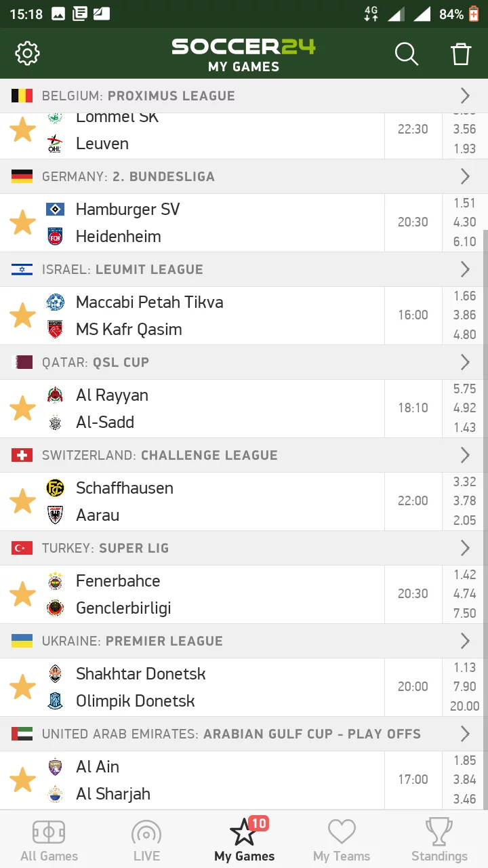488x868 pixels.
Task: Click the vertical scrollbar on right edge
Action: [x=485, y=519]
